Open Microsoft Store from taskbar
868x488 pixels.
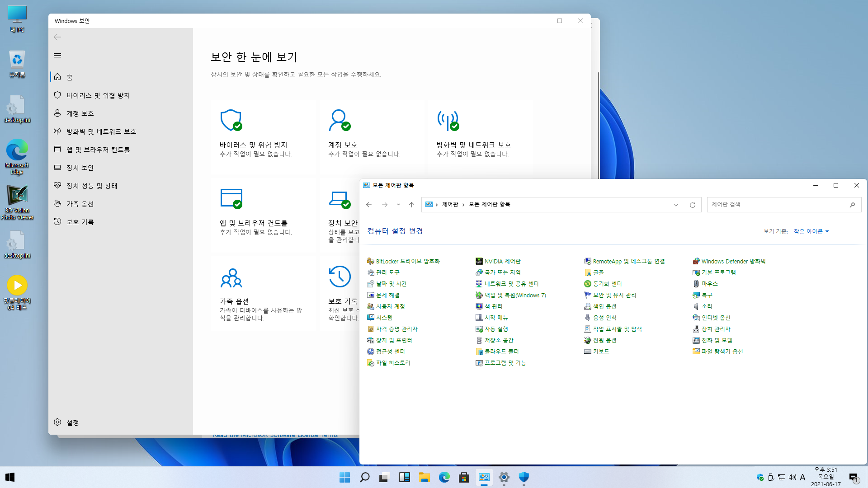pyautogui.click(x=464, y=477)
